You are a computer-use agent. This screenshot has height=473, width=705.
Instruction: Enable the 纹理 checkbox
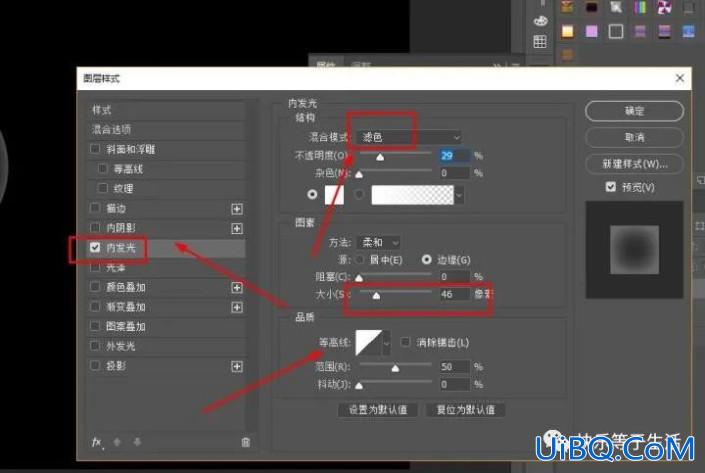(103, 188)
